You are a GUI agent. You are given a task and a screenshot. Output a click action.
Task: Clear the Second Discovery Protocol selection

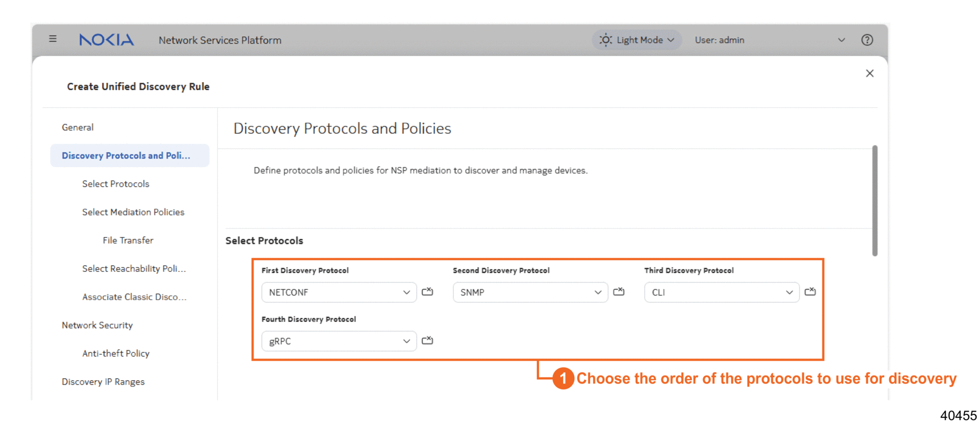[x=619, y=292]
